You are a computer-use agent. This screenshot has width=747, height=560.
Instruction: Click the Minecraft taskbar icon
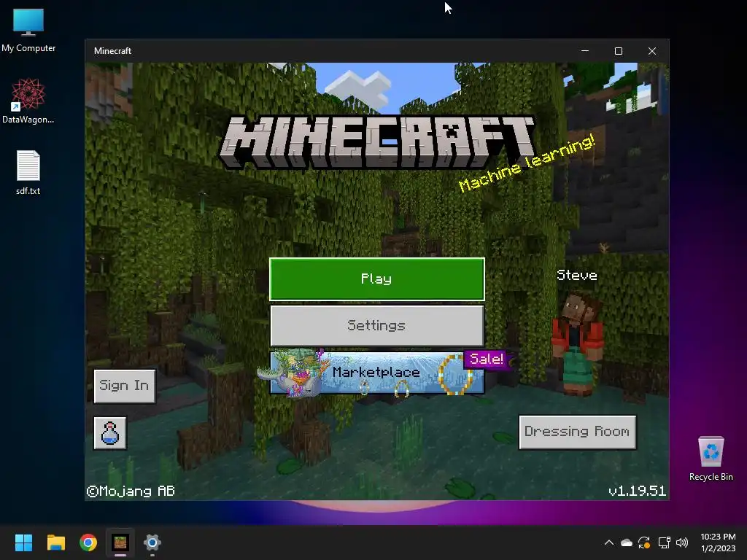coord(120,542)
